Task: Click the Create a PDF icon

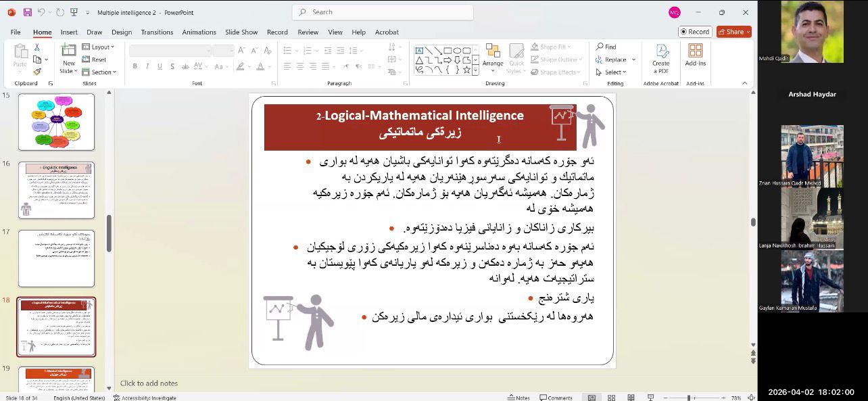Action: tap(660, 58)
